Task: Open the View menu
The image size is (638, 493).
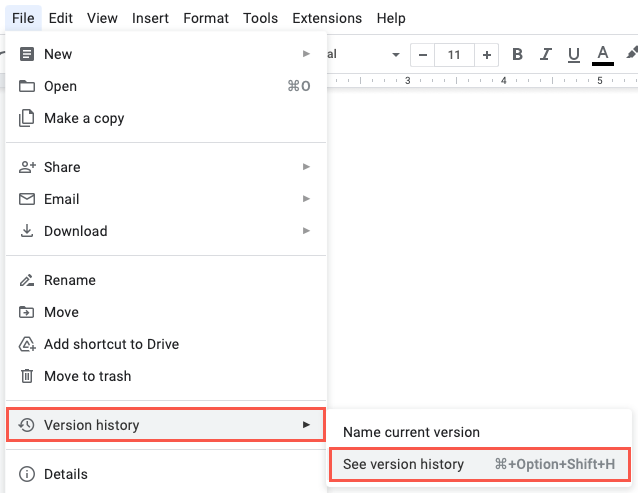Action: coord(102,18)
